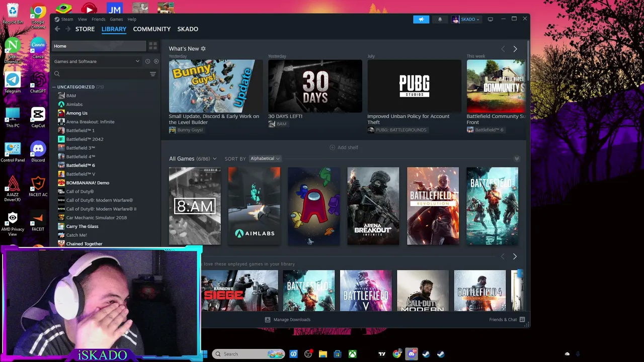Open Recycle Bin desktop icon
The height and width of the screenshot is (362, 644).
[13, 14]
